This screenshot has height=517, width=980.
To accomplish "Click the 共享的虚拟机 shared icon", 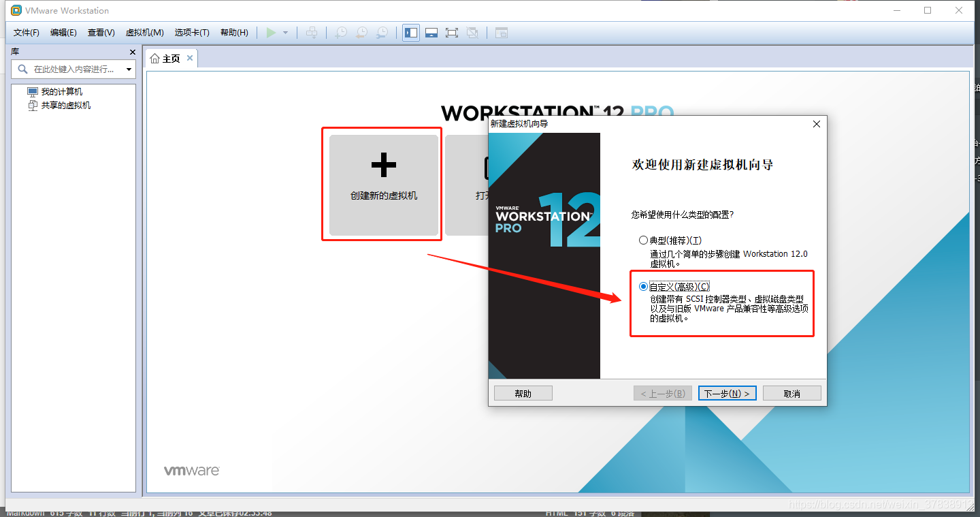I will 33,105.
